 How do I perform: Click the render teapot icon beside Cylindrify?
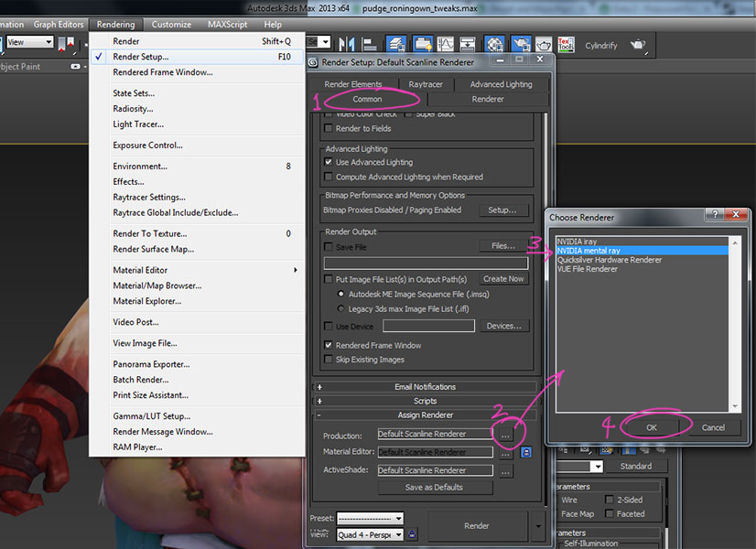coord(638,45)
